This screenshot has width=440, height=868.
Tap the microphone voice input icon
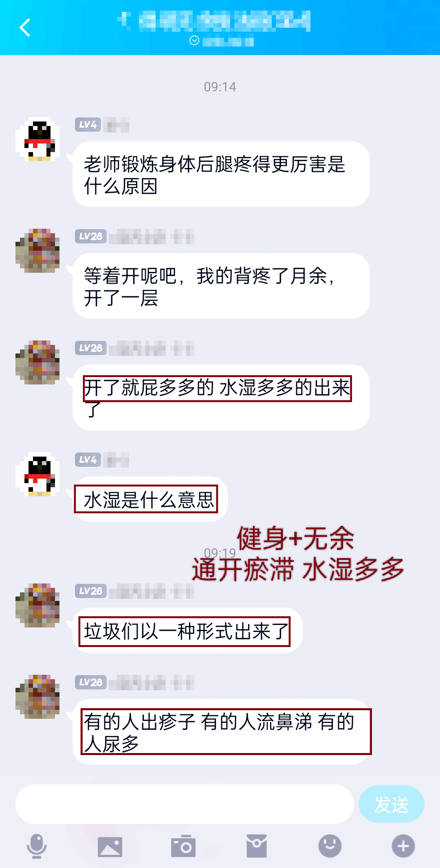pos(37,846)
